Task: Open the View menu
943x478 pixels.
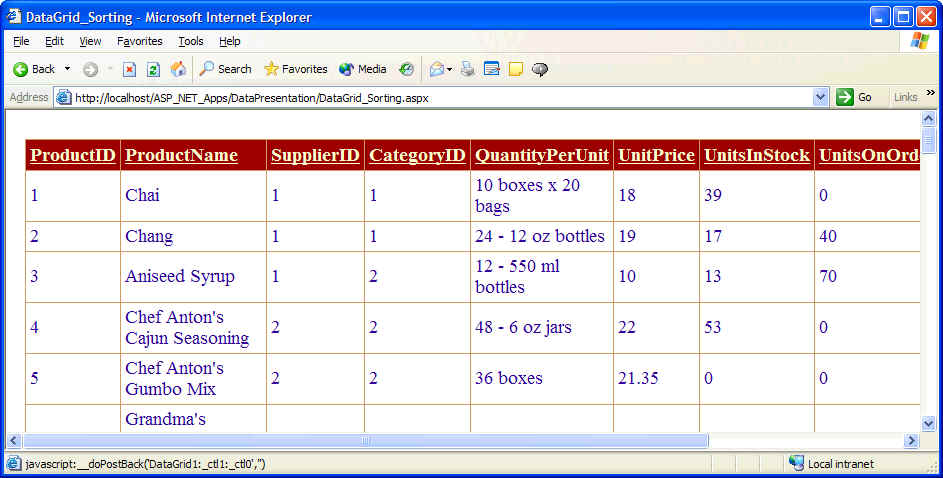Action: [x=90, y=41]
